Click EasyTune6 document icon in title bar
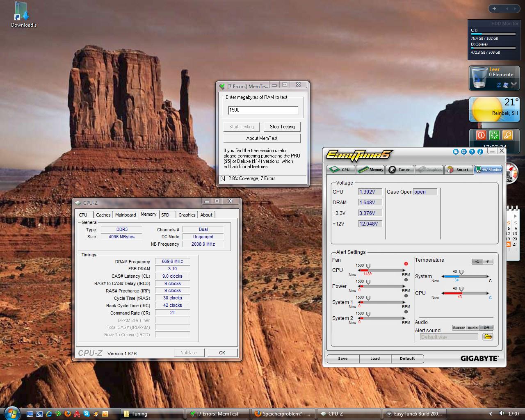Screen dimensions: 525x420 coord(455,152)
